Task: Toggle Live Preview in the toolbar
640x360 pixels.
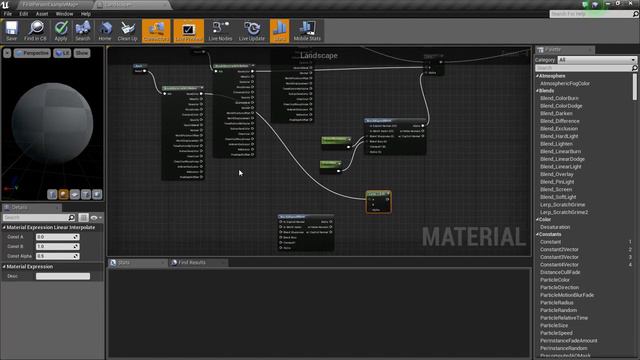Action: (x=189, y=31)
